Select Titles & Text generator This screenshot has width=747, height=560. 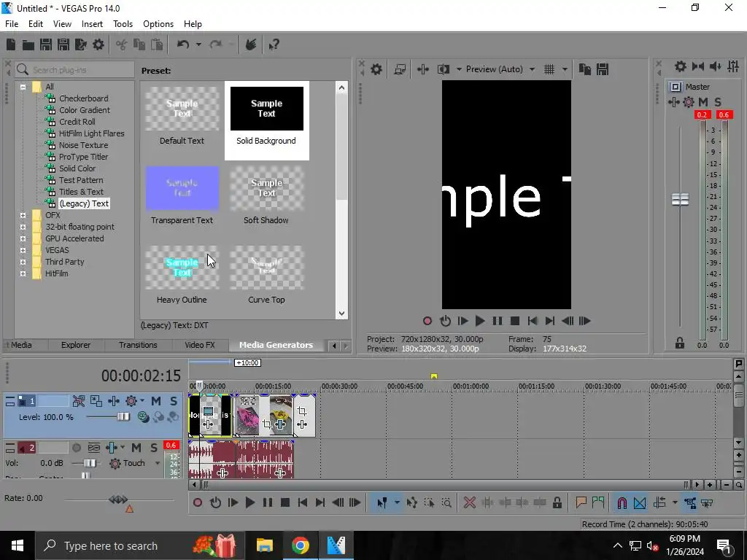(x=81, y=192)
